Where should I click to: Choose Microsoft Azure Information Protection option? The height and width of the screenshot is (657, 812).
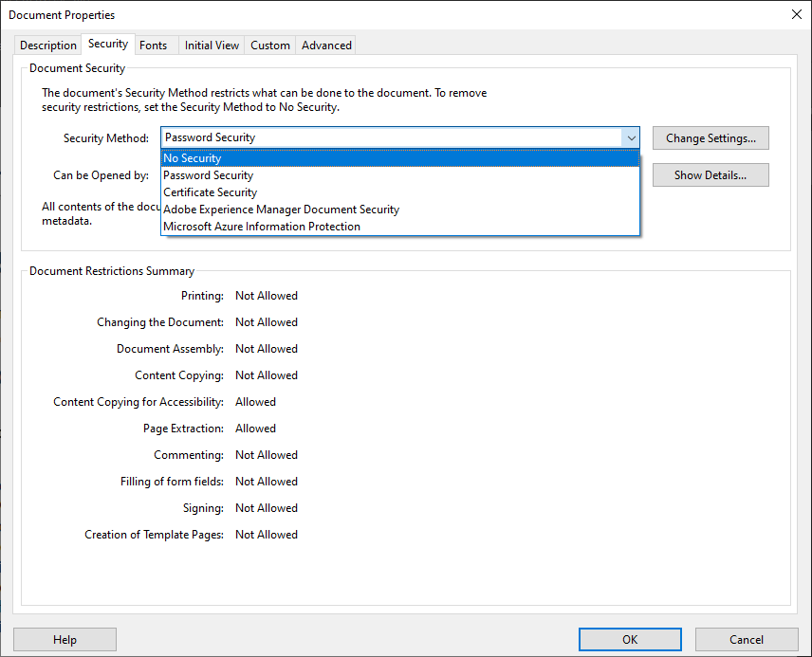pos(400,227)
